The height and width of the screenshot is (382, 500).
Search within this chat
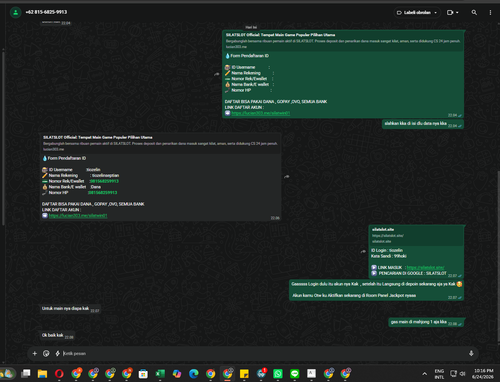point(474,12)
